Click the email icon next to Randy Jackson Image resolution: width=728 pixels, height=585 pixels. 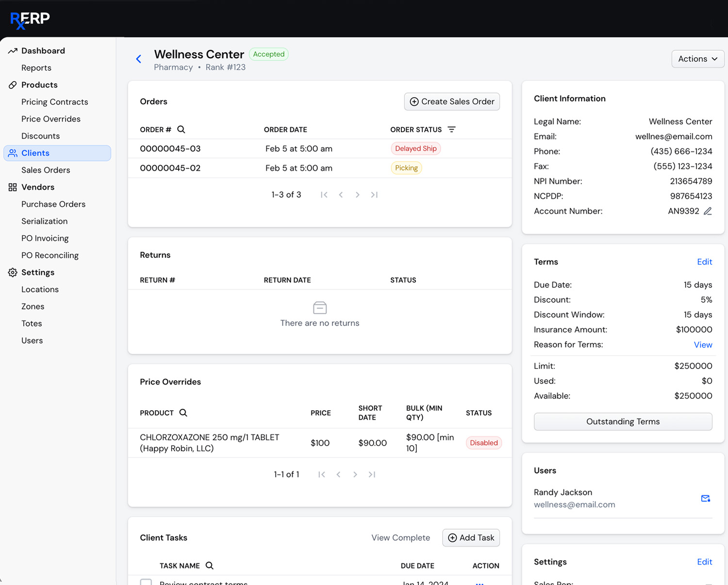click(706, 498)
